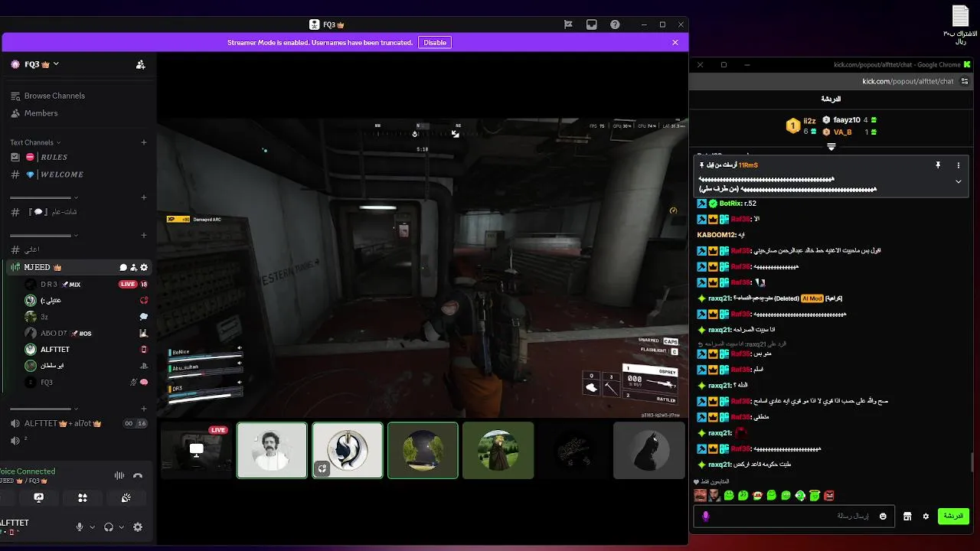Edit MJEED channel settings gear

pyautogui.click(x=143, y=267)
